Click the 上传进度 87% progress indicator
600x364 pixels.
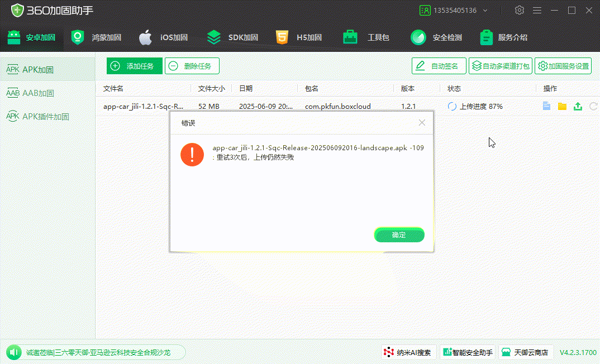475,106
